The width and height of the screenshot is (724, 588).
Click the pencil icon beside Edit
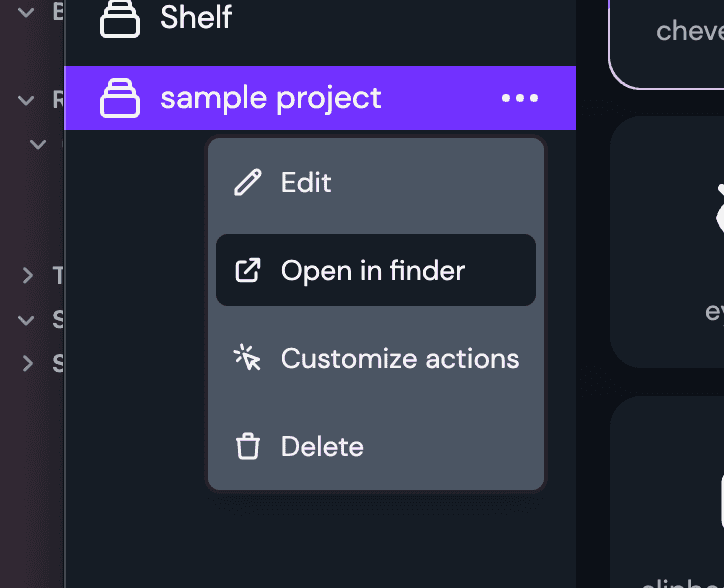[x=247, y=182]
